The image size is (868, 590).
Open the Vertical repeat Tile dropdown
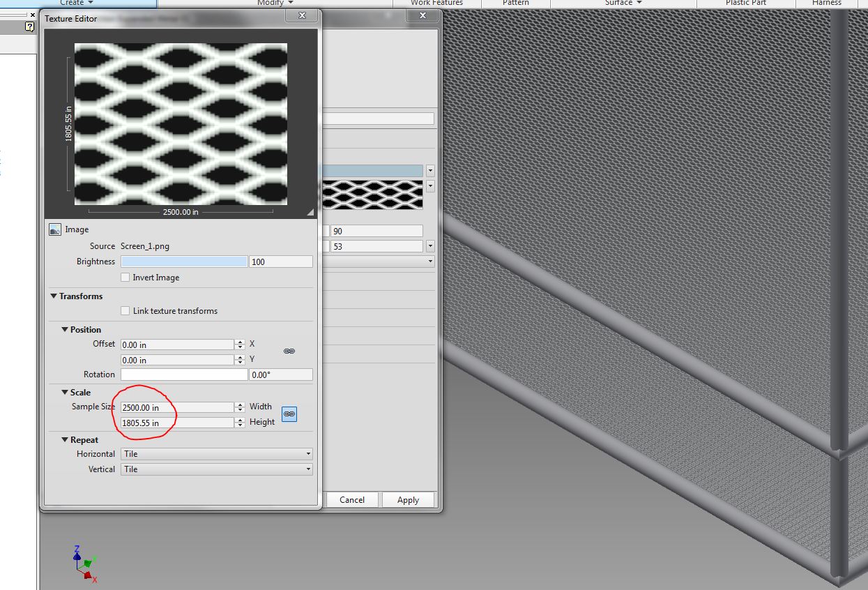click(307, 469)
